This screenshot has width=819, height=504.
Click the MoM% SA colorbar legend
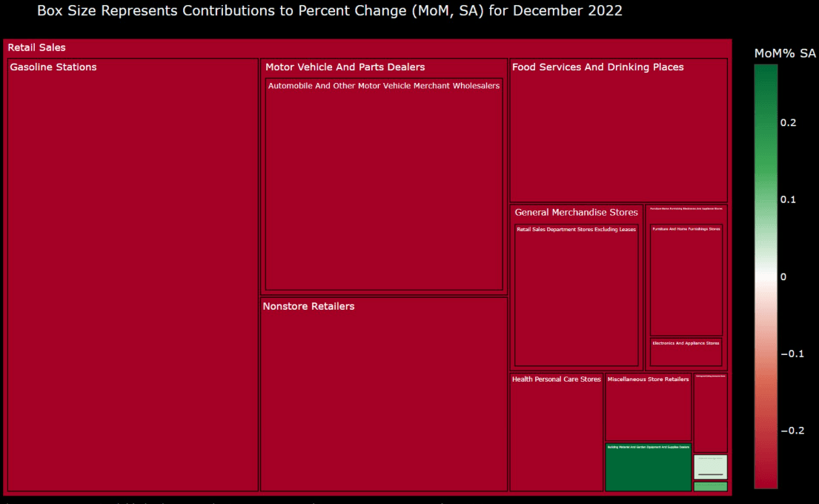766,276
